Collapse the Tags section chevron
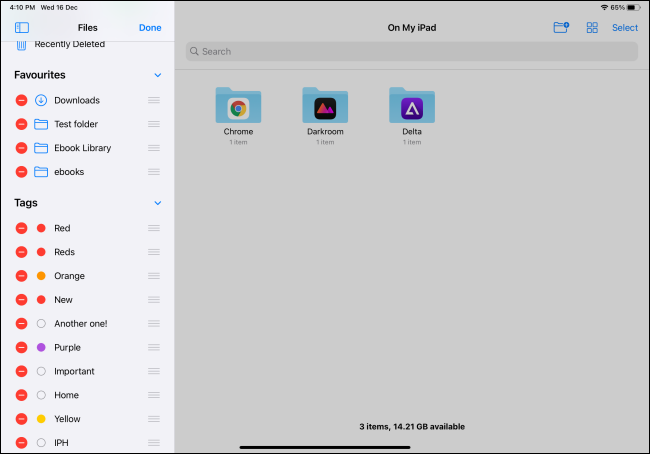 tap(157, 203)
